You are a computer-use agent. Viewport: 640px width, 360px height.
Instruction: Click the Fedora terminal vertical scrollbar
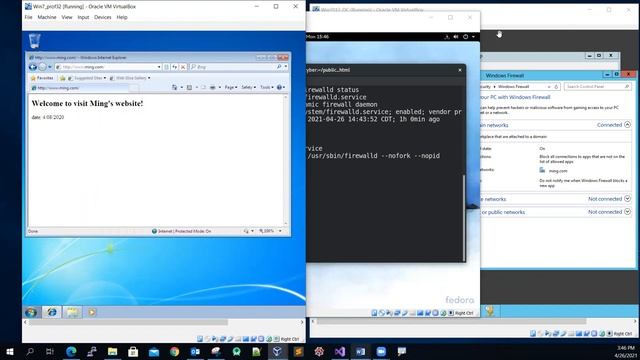click(464, 218)
